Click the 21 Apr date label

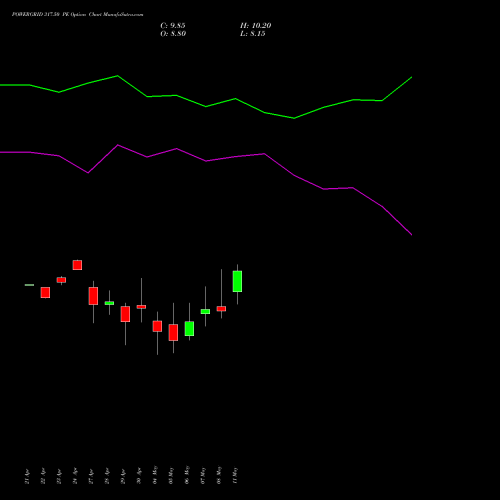pos(27,476)
